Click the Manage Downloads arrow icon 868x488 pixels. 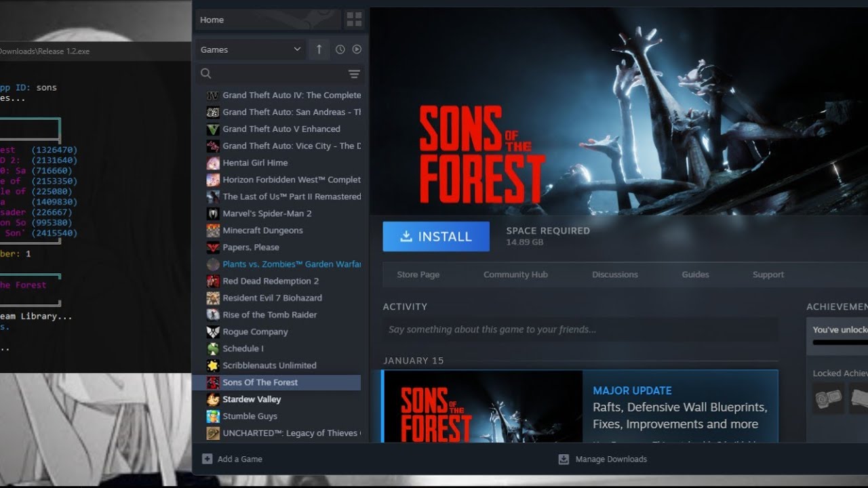point(564,460)
